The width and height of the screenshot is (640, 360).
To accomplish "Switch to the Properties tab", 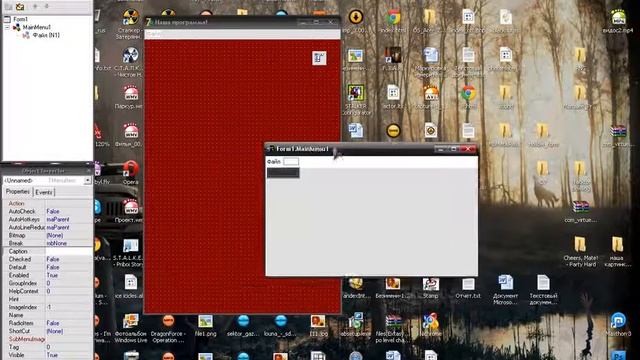I will [x=18, y=191].
